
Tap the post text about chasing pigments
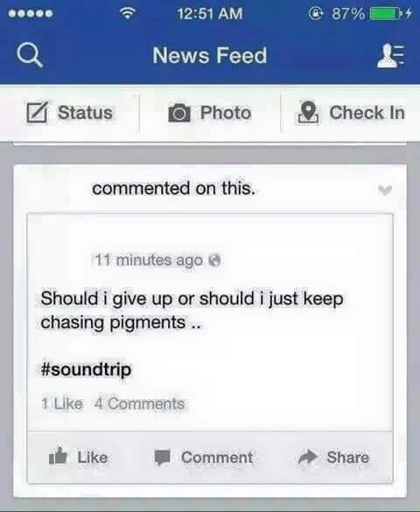point(192,310)
